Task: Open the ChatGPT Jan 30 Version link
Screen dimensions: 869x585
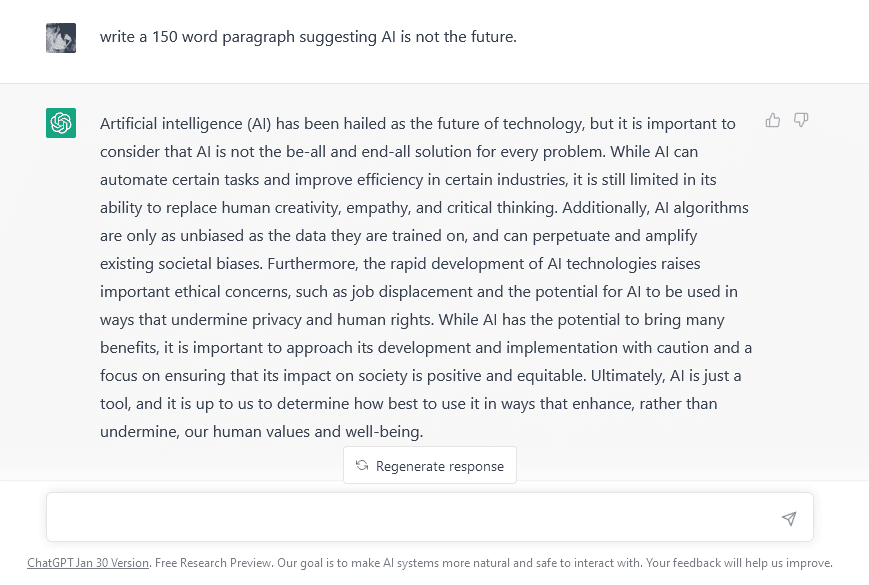Action: (x=88, y=563)
